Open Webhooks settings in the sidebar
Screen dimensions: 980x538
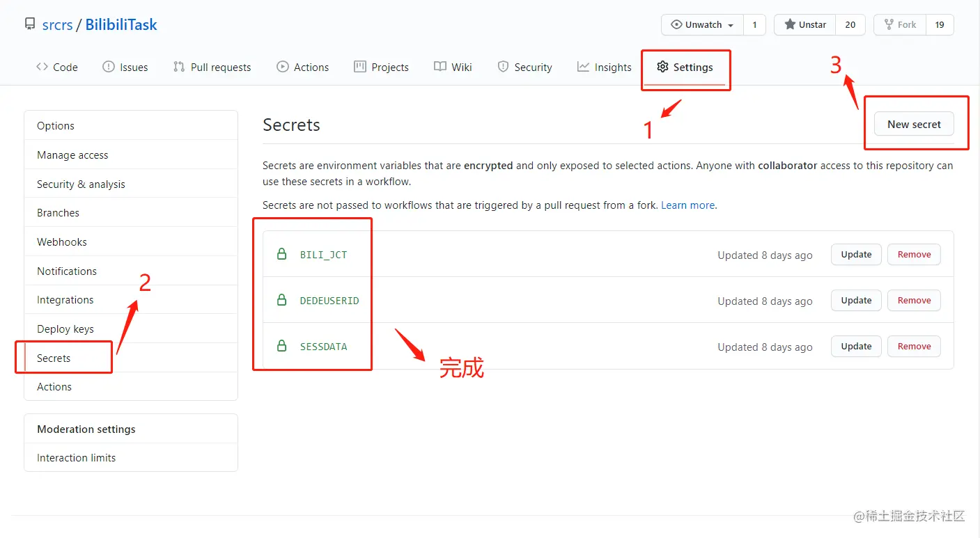click(x=131, y=242)
